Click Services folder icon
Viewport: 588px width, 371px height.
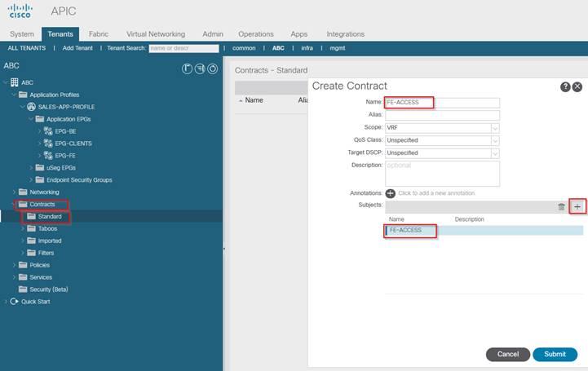[23, 277]
